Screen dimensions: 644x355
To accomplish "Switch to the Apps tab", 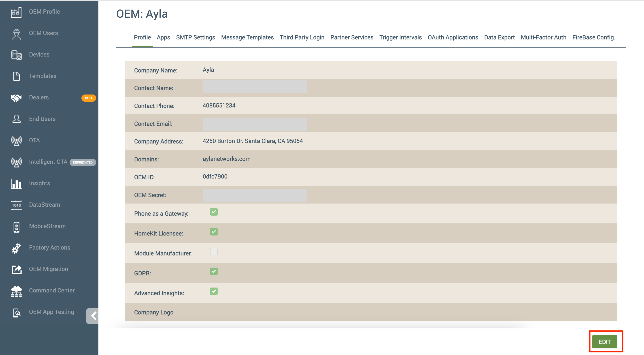I will 163,37.
